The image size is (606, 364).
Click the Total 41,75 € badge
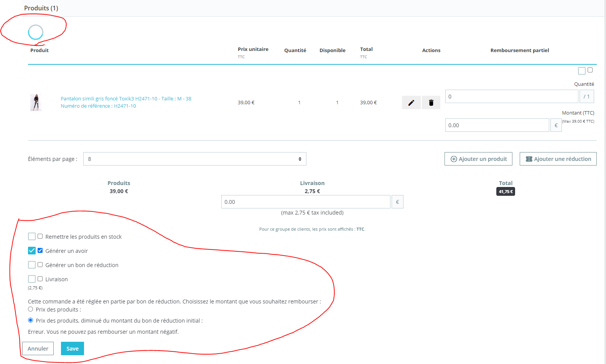pyautogui.click(x=506, y=192)
